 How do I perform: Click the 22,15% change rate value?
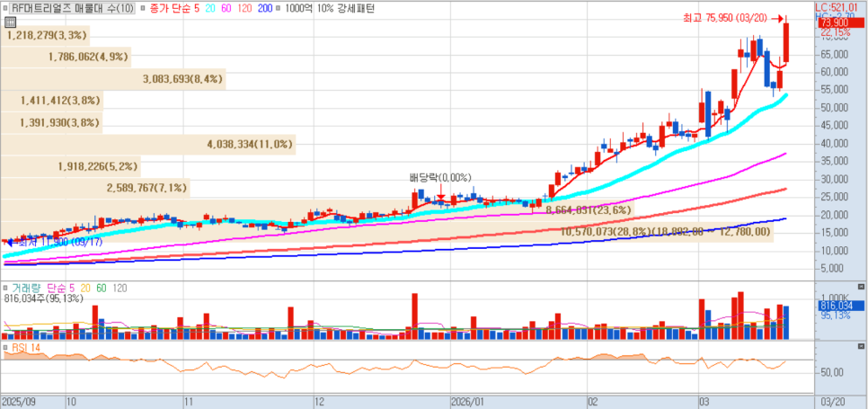[x=834, y=32]
